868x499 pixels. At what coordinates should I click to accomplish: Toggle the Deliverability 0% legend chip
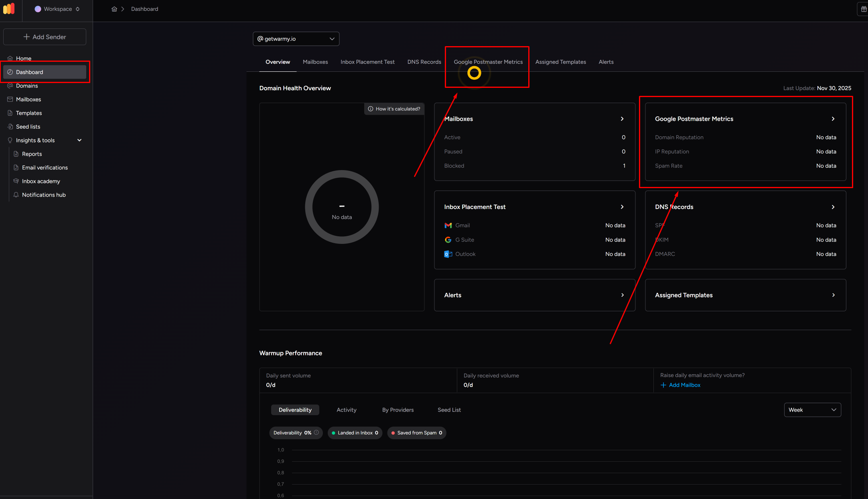tap(292, 433)
